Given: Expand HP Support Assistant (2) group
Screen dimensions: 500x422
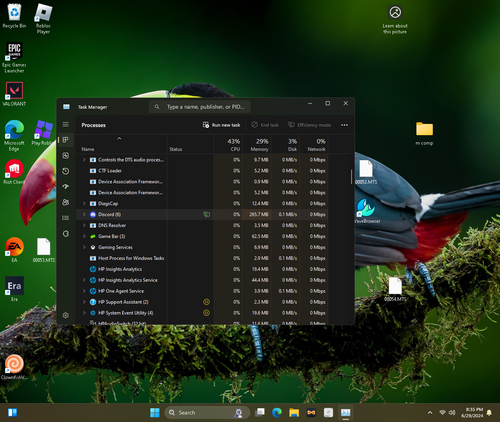Looking at the screenshot, I should coord(84,302).
